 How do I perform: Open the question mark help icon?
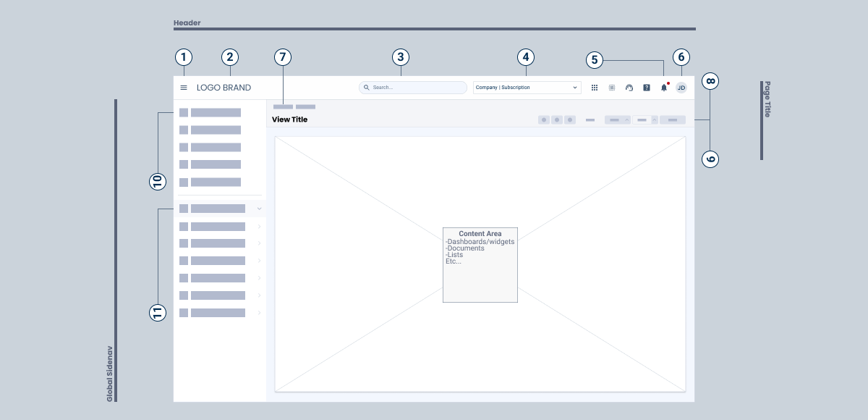click(x=647, y=88)
